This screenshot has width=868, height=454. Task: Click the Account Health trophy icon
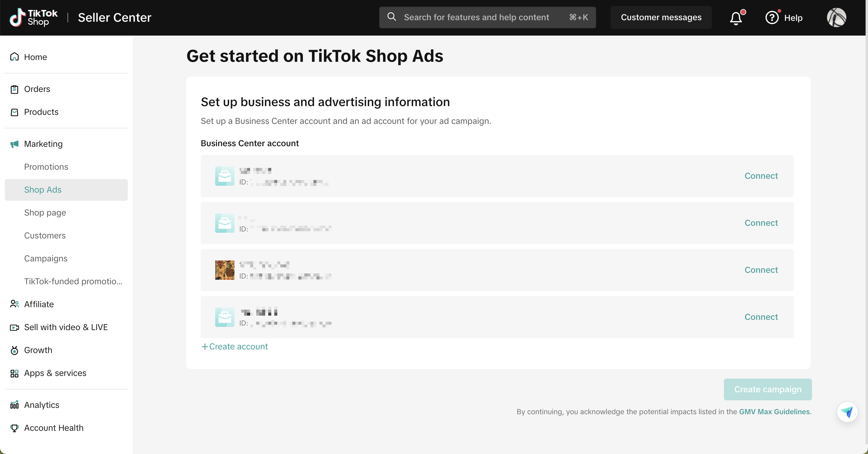pos(14,428)
